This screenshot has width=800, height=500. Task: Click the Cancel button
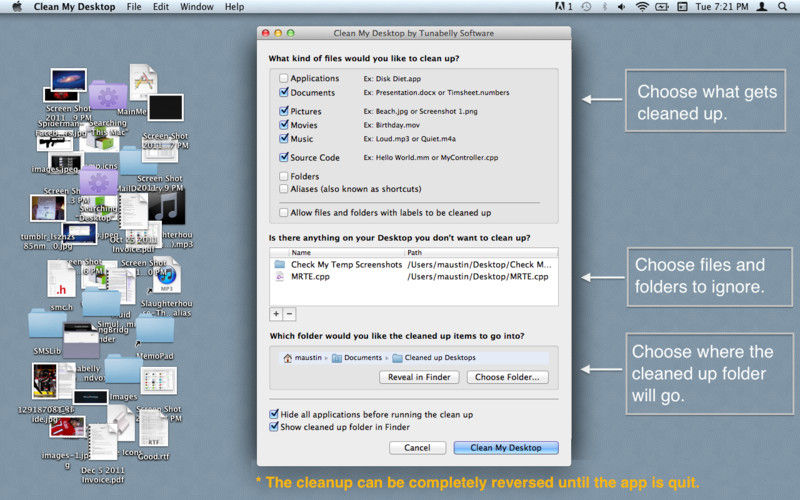417,447
